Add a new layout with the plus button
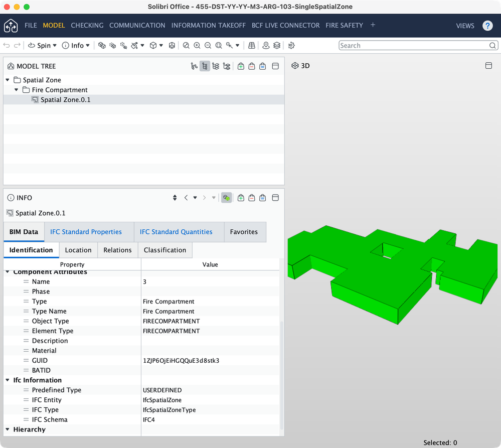Viewport: 501px width, 448px height. 373,25
